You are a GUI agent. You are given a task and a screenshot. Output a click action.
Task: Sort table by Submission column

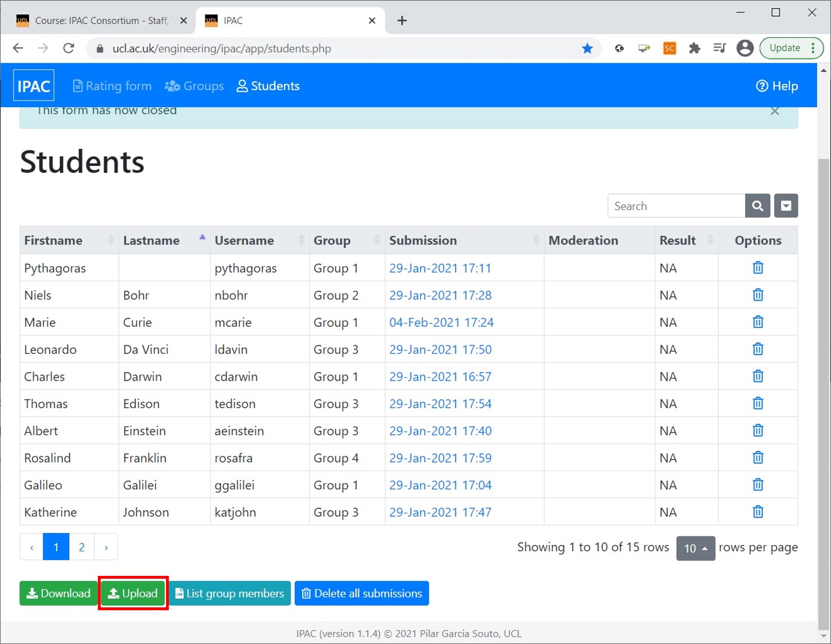pos(464,240)
